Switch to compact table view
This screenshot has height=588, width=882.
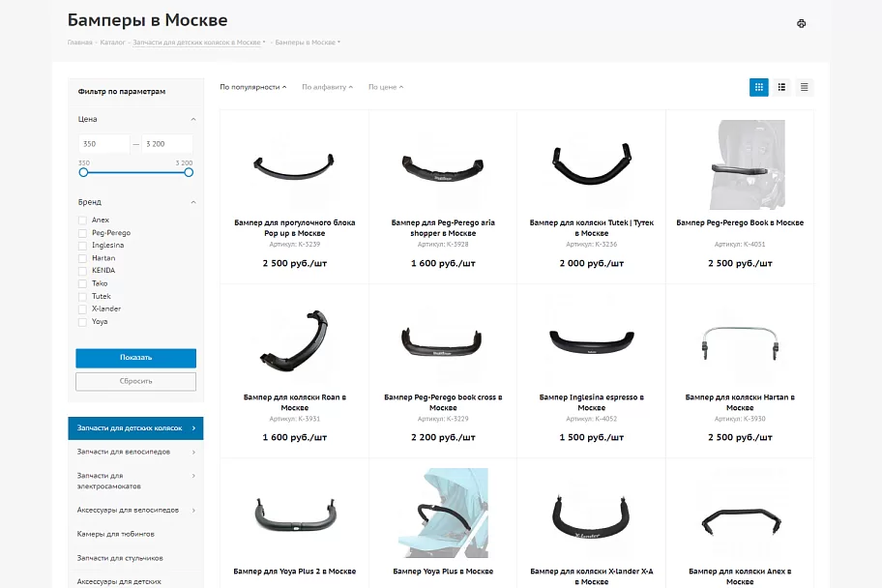point(805,87)
